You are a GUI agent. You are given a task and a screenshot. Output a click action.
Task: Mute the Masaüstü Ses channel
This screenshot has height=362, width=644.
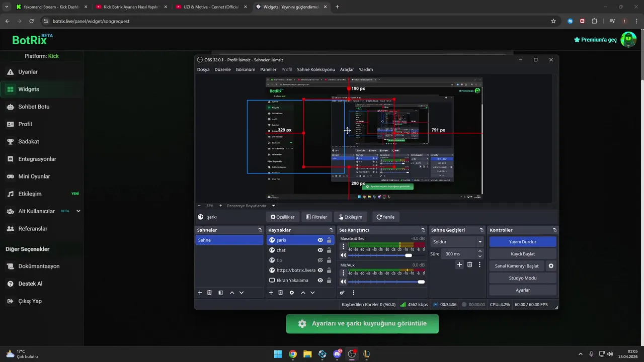point(344,255)
